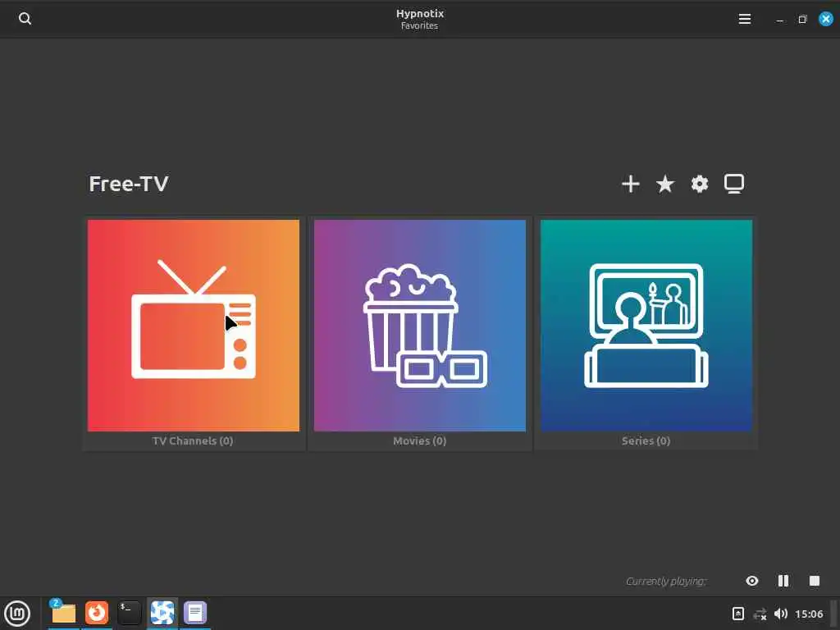
Task: Click the Free-TV provider heading
Action: pyautogui.click(x=129, y=184)
